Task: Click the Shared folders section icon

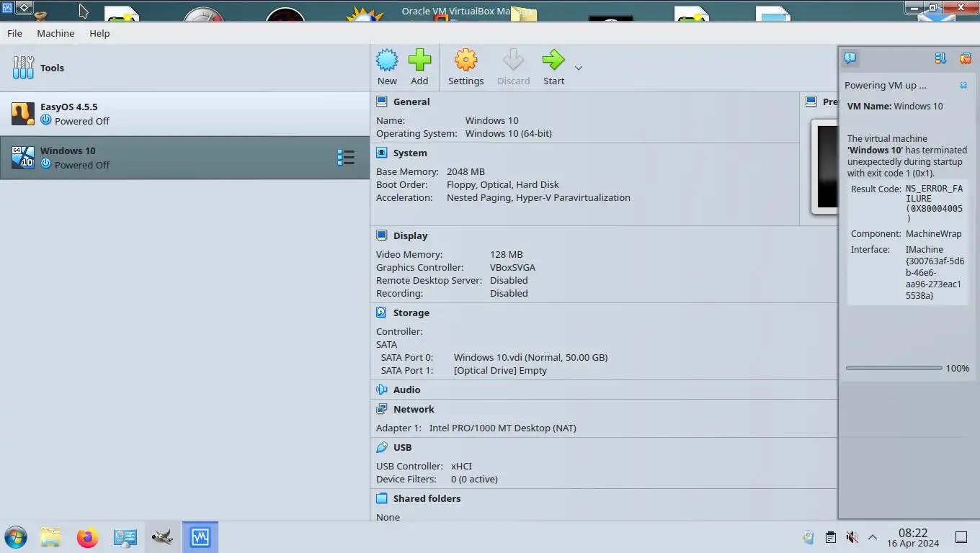Action: coord(381,498)
